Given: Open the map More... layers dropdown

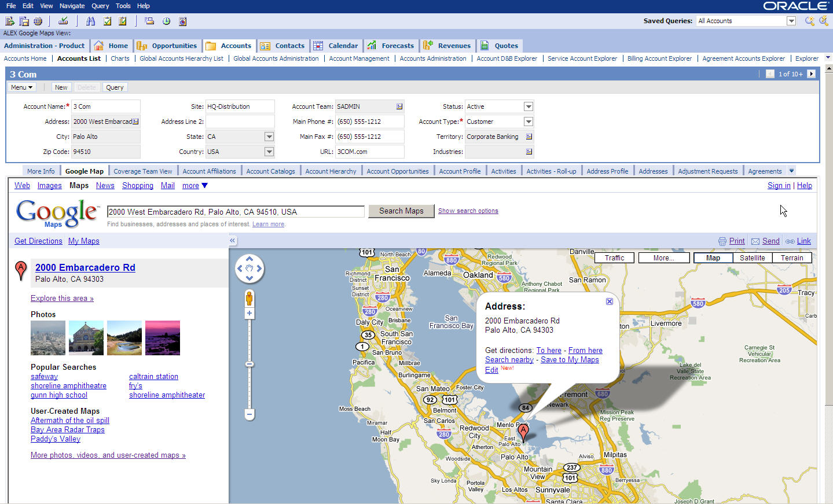Looking at the screenshot, I should coord(664,258).
